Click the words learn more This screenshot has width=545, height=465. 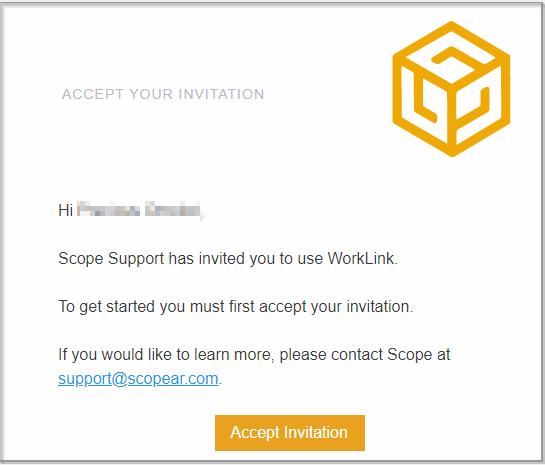(232, 355)
